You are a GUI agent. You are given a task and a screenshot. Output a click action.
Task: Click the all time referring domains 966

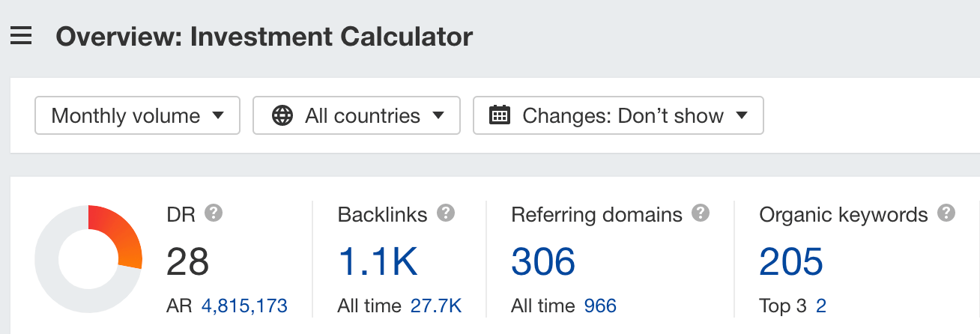pos(600,306)
